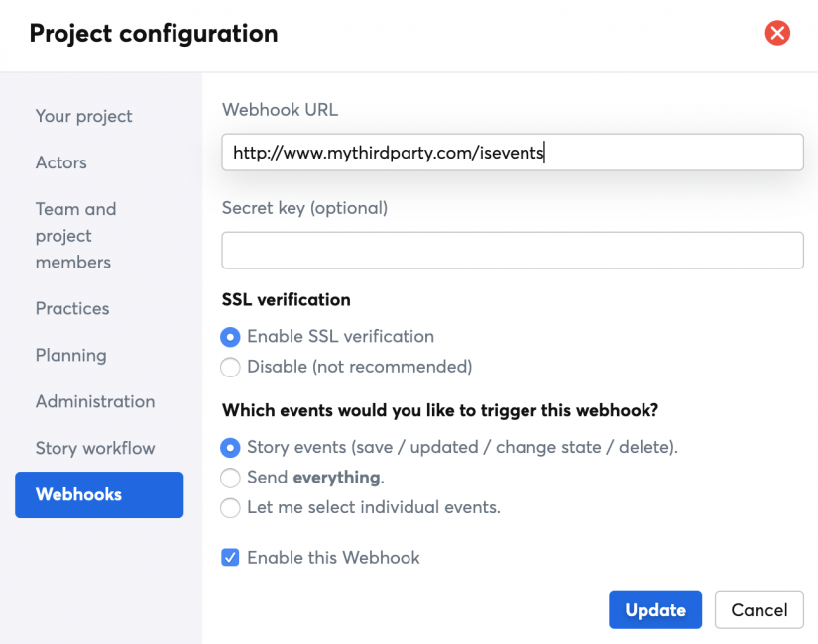818x644 pixels.
Task: Click the Project configuration title
Action: coord(153,33)
